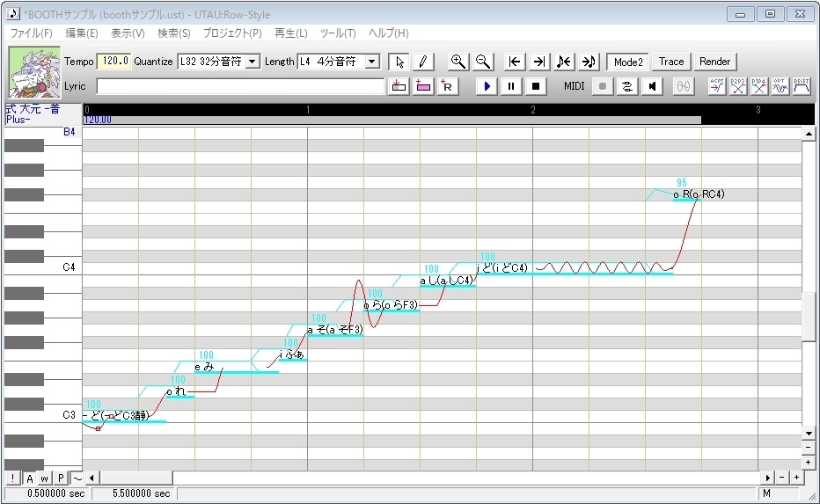Image resolution: width=820 pixels, height=504 pixels.
Task: Open the 編集(E) menu
Action: coord(82,33)
